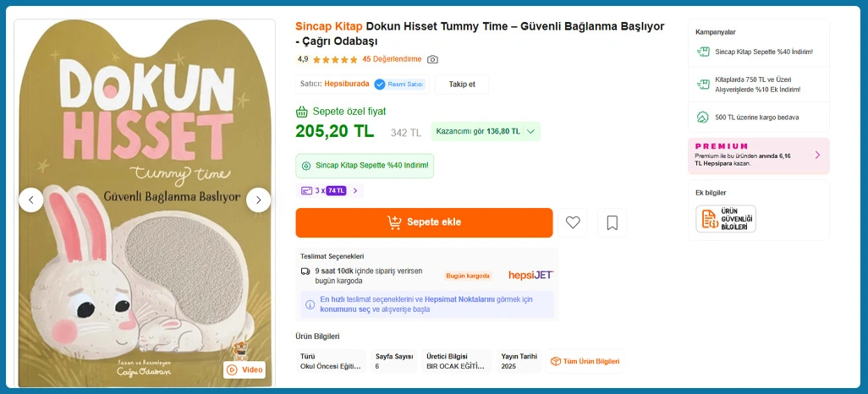Open the Hepsiburada seller link
The width and height of the screenshot is (868, 394).
(347, 84)
